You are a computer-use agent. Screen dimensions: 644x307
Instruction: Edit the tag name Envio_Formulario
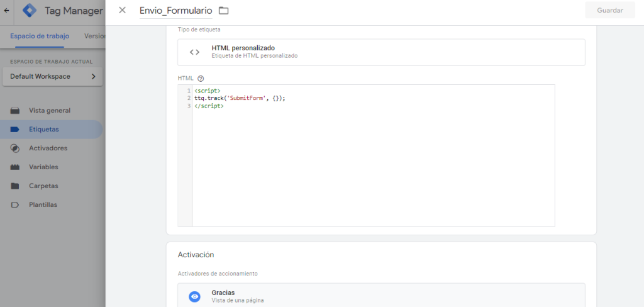(x=176, y=11)
